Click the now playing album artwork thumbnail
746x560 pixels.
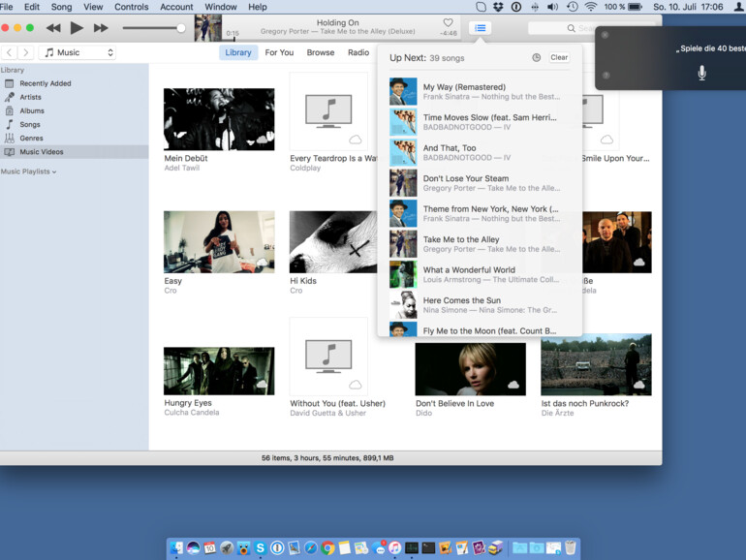pos(208,28)
